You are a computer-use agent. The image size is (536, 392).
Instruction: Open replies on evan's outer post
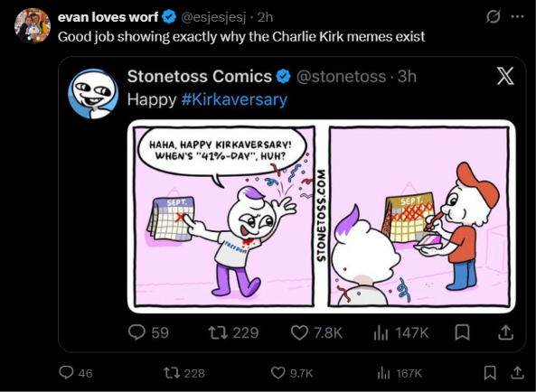point(75,373)
